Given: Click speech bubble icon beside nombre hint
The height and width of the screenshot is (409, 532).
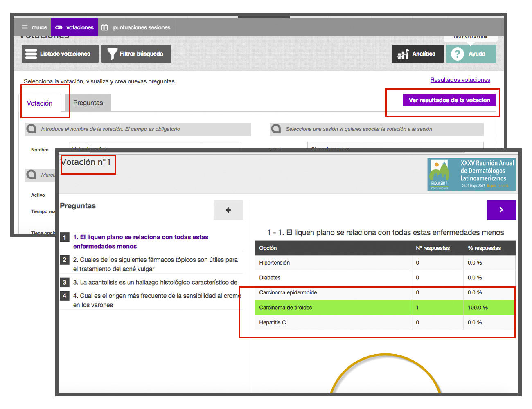Looking at the screenshot, I should 32,129.
